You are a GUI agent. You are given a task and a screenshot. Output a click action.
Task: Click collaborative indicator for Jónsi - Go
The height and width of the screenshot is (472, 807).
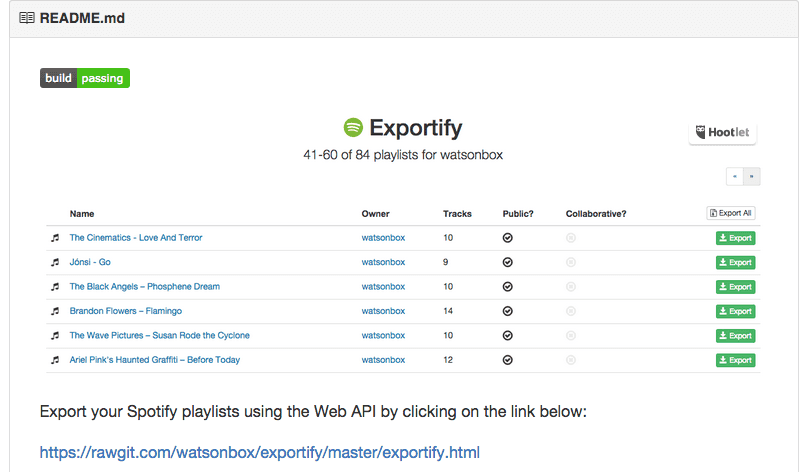point(571,263)
